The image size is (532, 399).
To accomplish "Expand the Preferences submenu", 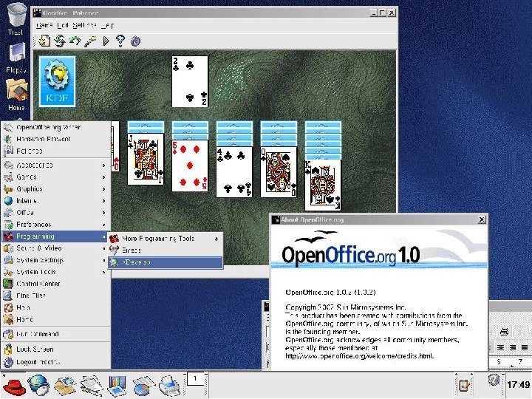I will click(x=56, y=225).
